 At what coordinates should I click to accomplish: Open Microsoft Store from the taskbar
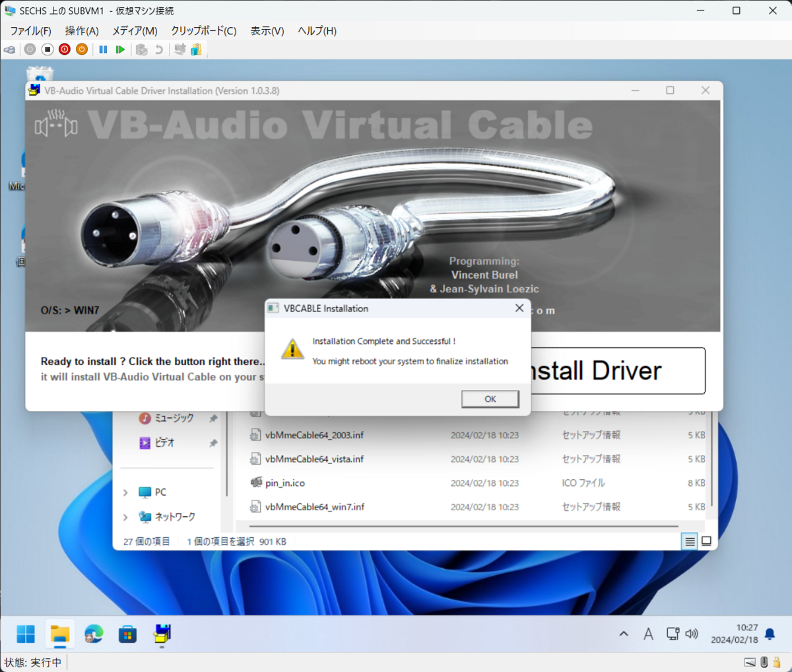(x=127, y=634)
